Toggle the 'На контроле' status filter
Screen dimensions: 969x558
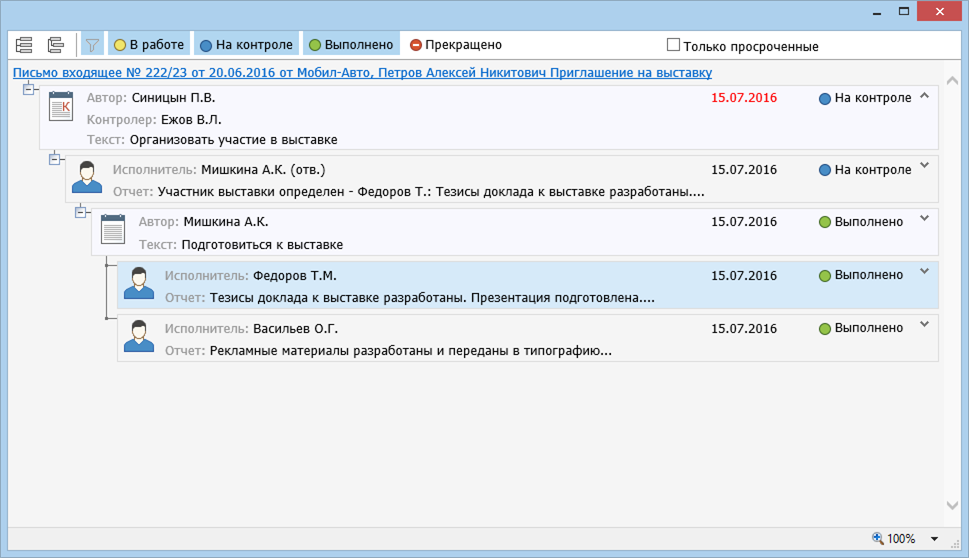(247, 45)
